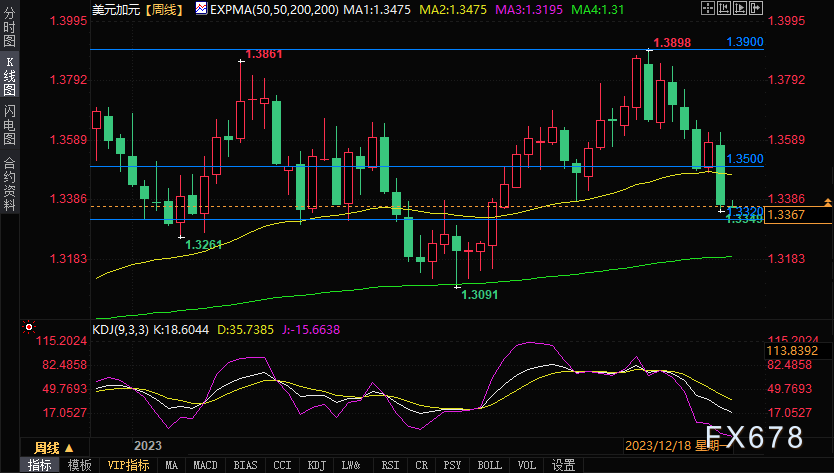Click the 1.3900 horizontal line label

(745, 42)
